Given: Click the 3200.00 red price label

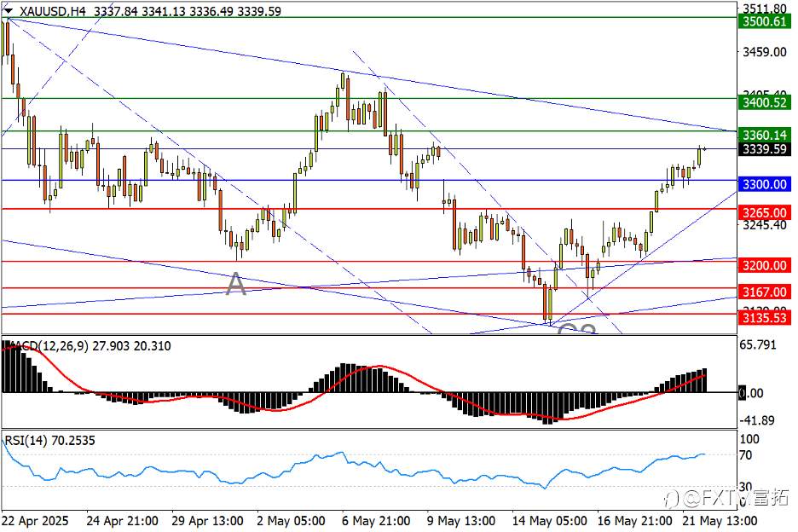Looking at the screenshot, I should coord(765,265).
